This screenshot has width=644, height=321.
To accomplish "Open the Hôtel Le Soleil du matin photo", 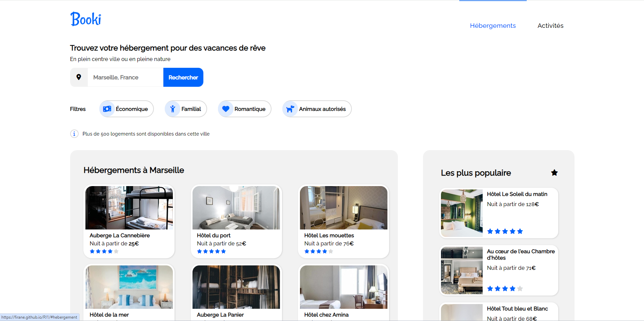I will tap(462, 213).
